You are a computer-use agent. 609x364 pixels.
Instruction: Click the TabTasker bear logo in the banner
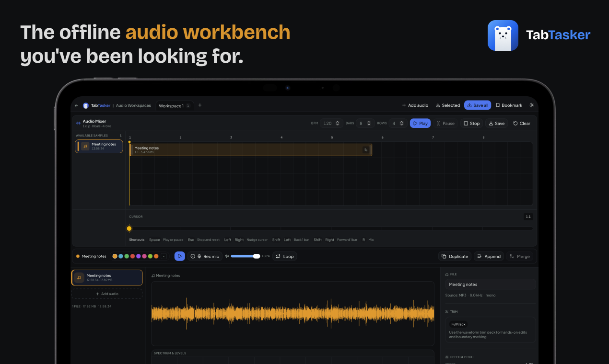point(503,35)
